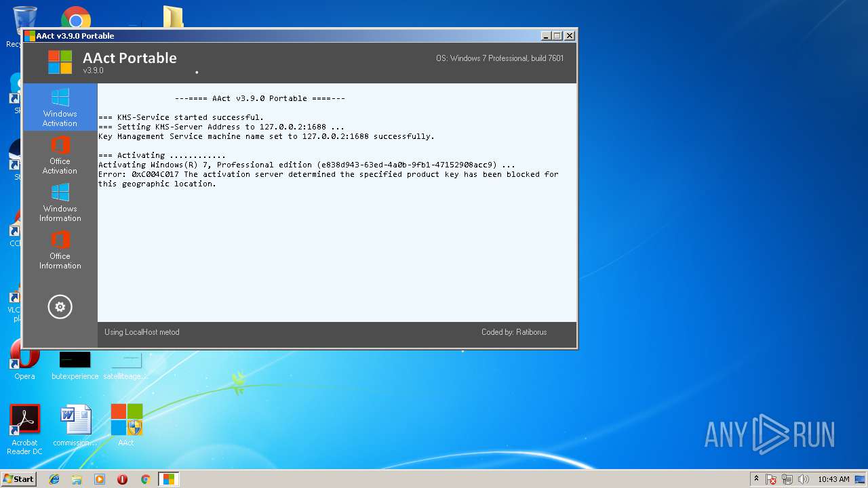
Task: Click AAct v3.9.0 Portable log header
Action: [x=260, y=98]
